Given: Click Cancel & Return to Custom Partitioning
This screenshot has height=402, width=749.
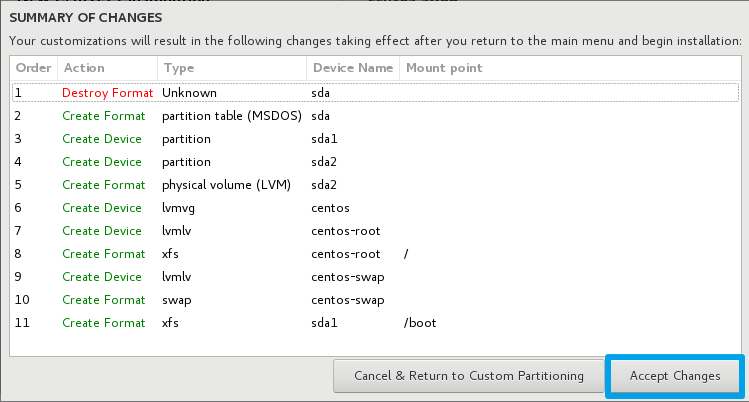Looking at the screenshot, I should [x=469, y=376].
